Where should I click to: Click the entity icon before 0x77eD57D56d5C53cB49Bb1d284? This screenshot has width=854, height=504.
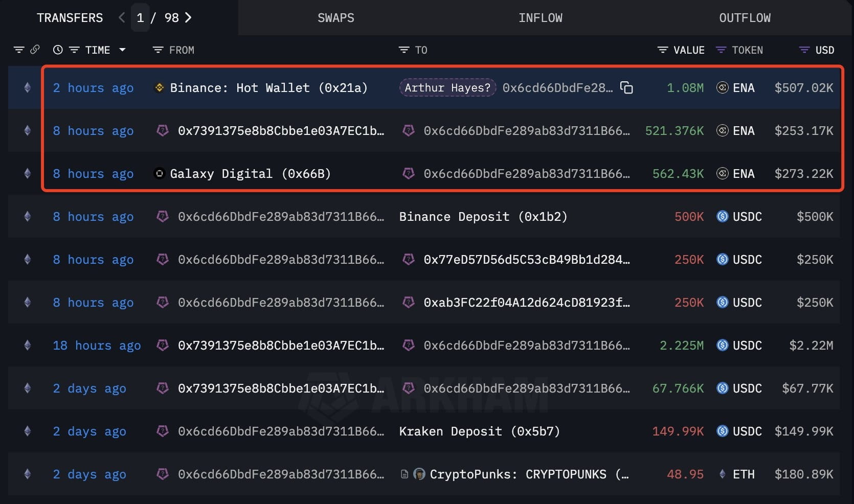click(x=409, y=260)
